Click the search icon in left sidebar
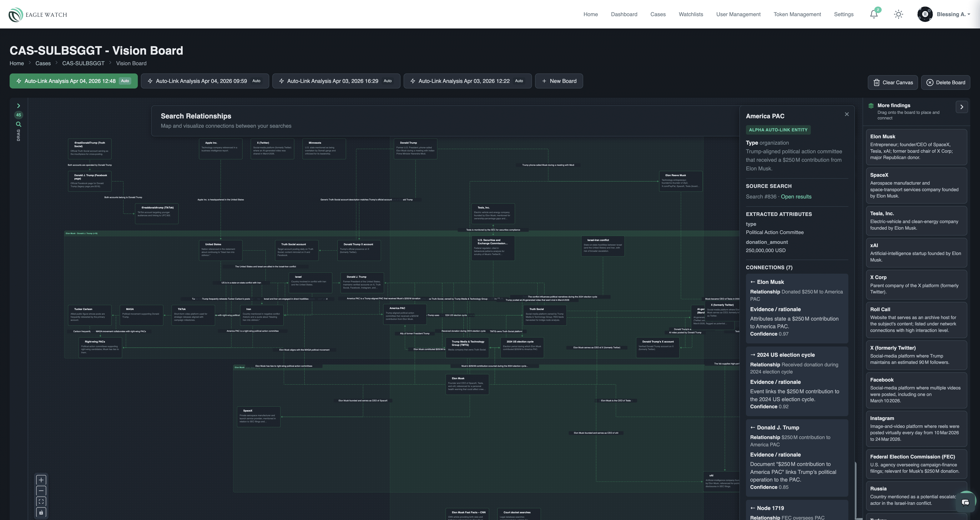 (x=19, y=124)
